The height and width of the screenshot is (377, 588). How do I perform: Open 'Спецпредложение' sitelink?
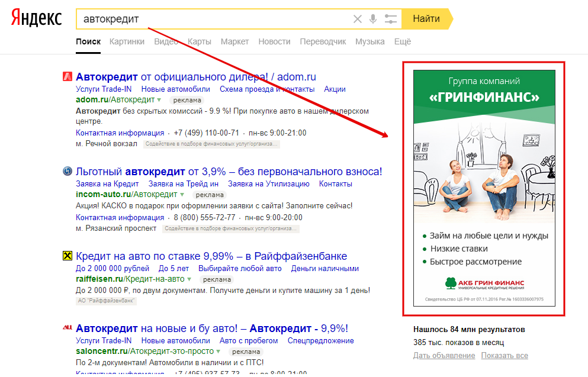click(x=320, y=341)
